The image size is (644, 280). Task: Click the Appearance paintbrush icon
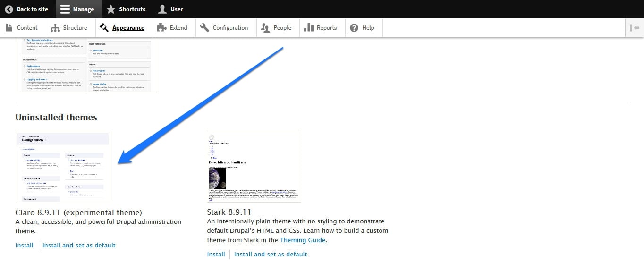pyautogui.click(x=104, y=28)
